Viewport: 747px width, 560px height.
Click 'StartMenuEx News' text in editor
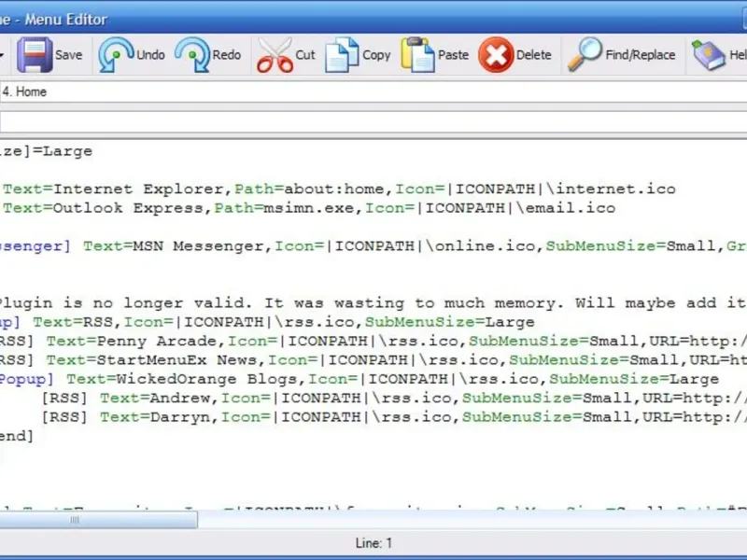point(176,360)
